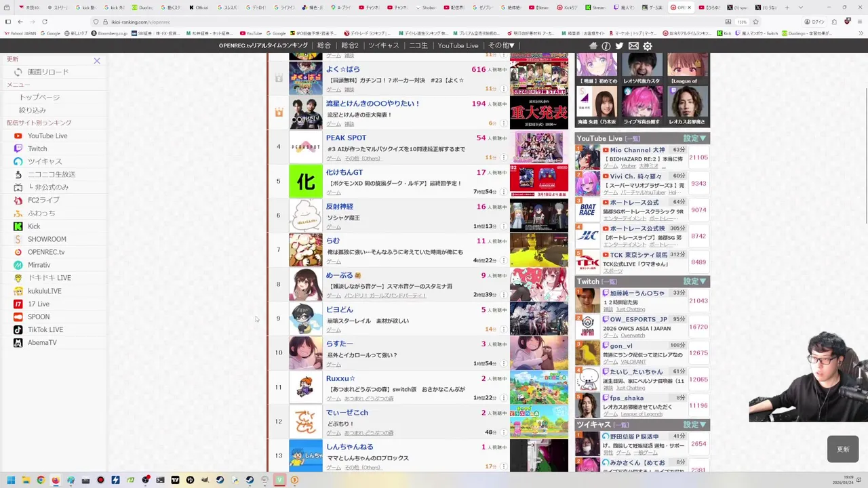
Task: Open the mail envelope icon
Action: pyautogui.click(x=633, y=46)
